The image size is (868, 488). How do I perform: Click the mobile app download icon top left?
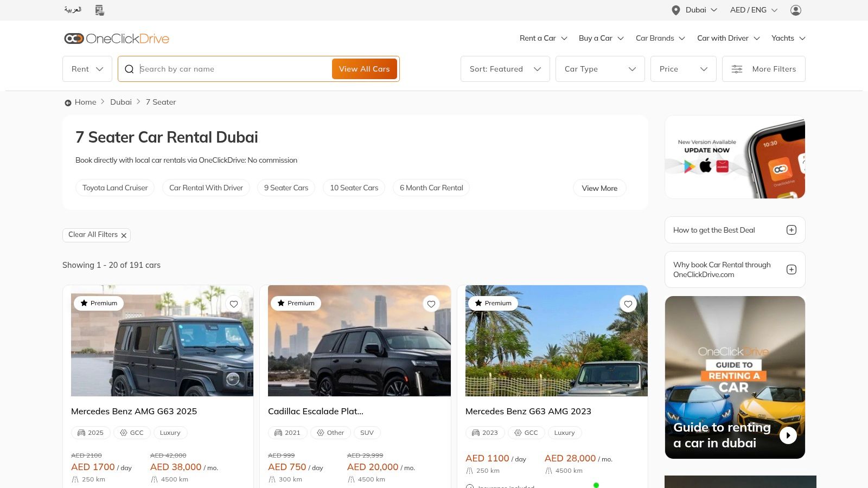pyautogui.click(x=99, y=10)
